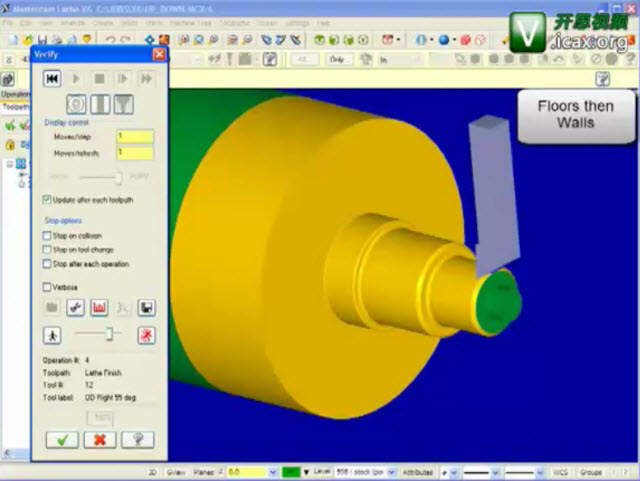Open the Toolpaths menu

point(234,23)
